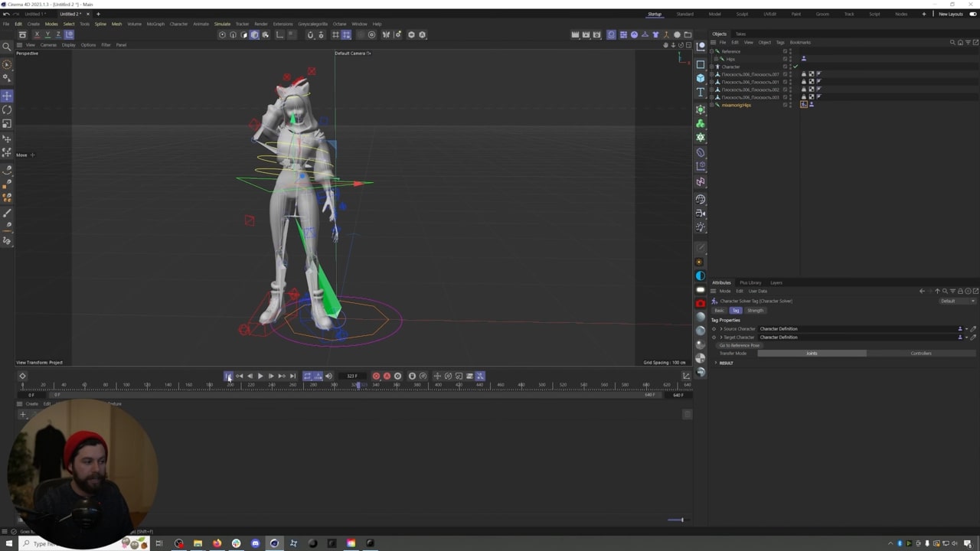Open the Simulate menu
This screenshot has width=980, height=551.
coord(222,24)
